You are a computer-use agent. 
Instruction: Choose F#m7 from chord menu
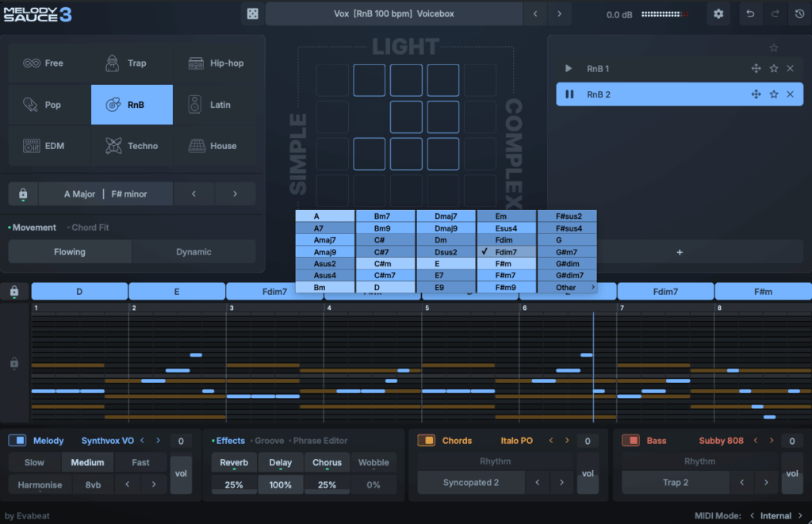click(507, 275)
